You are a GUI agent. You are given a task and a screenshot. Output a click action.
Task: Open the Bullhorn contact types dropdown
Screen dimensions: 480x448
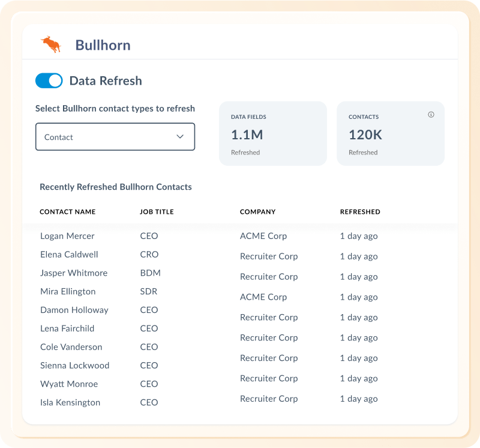(115, 136)
